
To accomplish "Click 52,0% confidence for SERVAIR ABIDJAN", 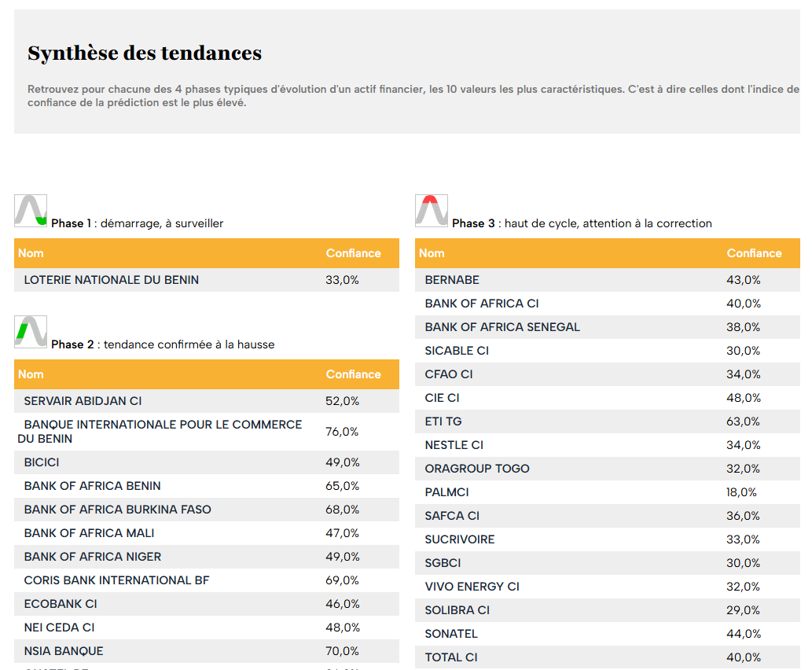I will click(x=342, y=401).
